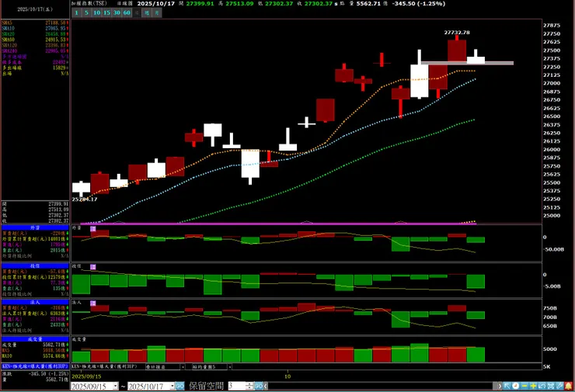Click the gray horizontal price line on chart

(467, 63)
